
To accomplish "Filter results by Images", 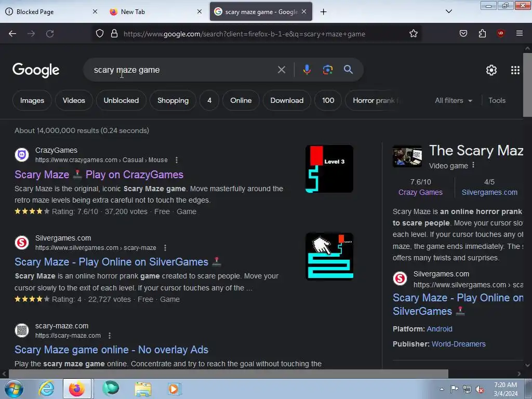I will click(x=32, y=100).
